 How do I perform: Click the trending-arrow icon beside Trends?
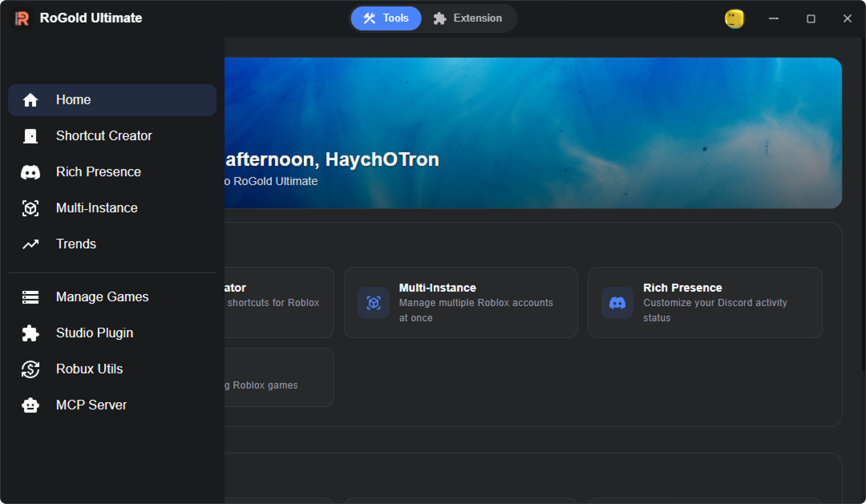click(30, 244)
